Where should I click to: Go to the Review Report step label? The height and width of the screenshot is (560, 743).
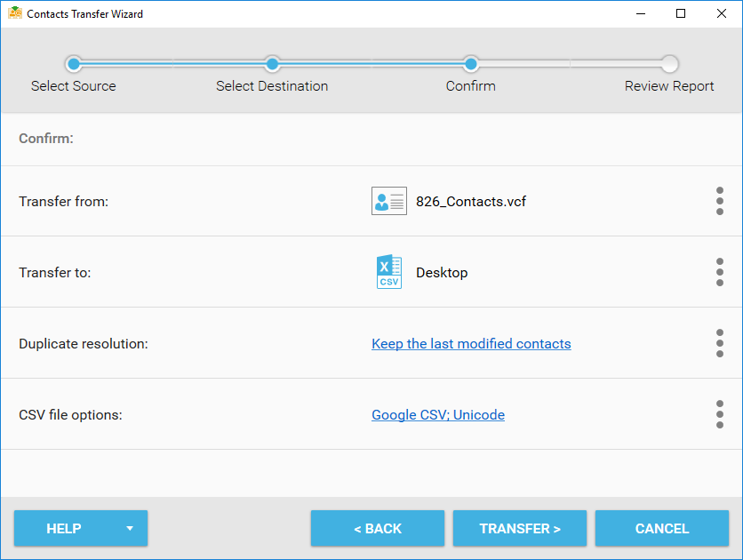pyautogui.click(x=669, y=86)
